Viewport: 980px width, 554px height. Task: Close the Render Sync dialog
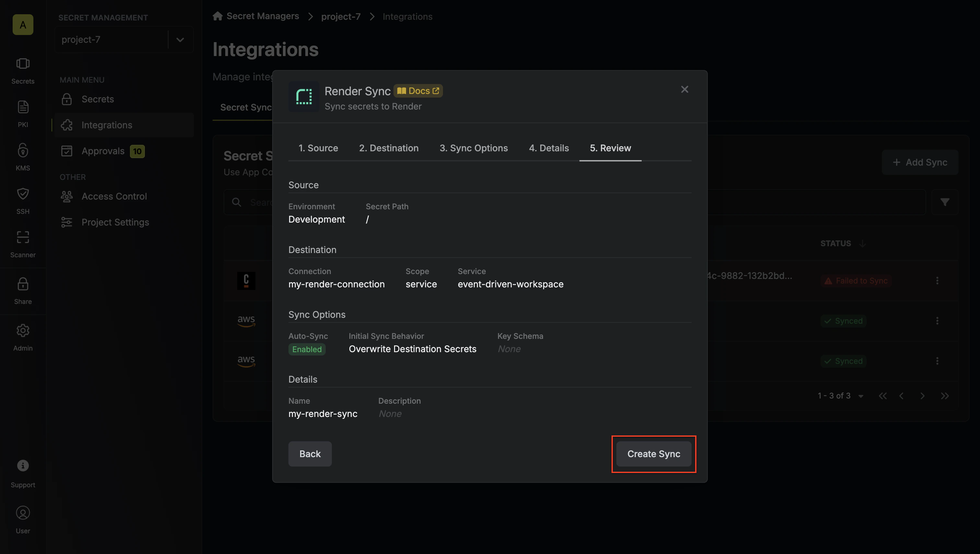684,89
